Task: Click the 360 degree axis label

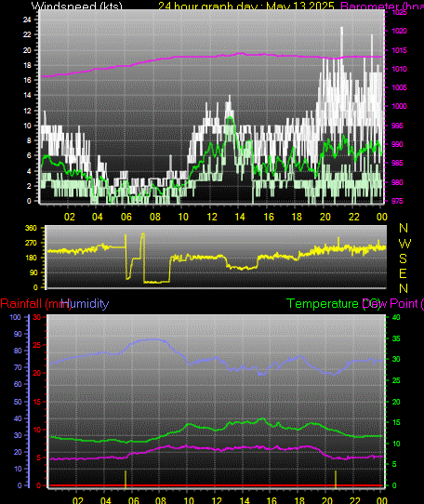Action: [x=31, y=228]
